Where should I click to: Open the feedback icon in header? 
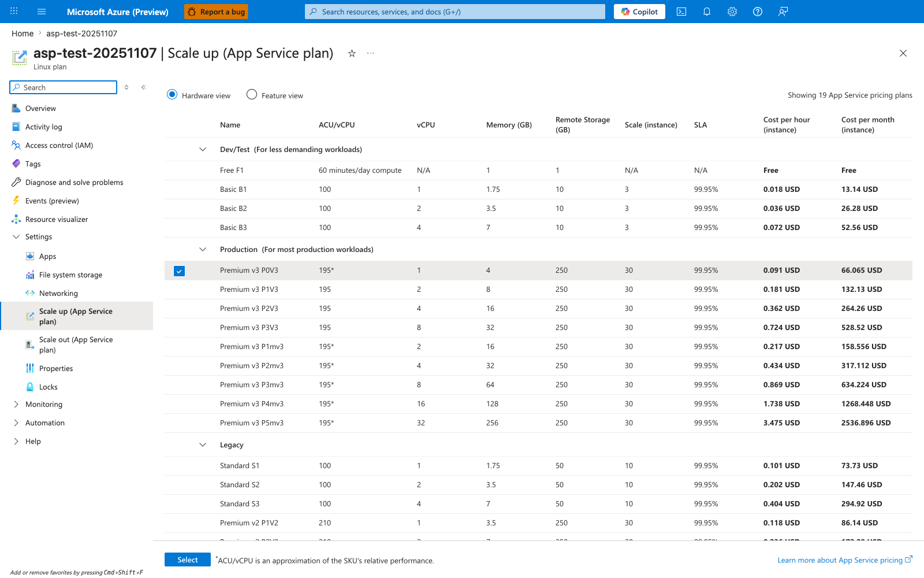click(783, 12)
